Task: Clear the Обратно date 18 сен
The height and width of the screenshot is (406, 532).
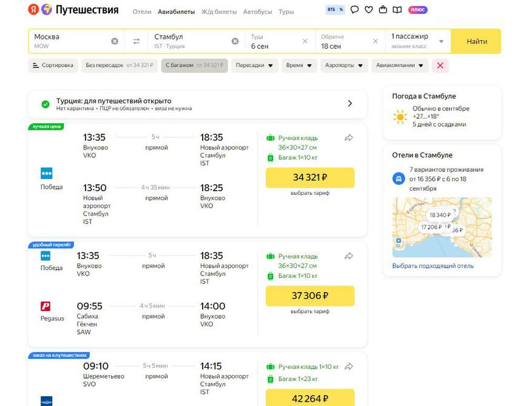Action: pos(375,41)
